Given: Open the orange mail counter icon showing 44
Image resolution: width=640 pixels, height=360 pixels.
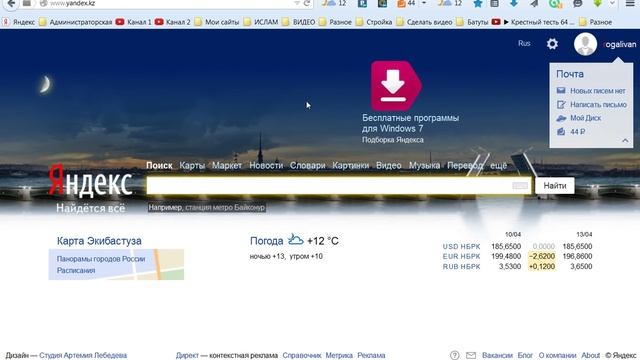Looking at the screenshot, I should (406, 4).
